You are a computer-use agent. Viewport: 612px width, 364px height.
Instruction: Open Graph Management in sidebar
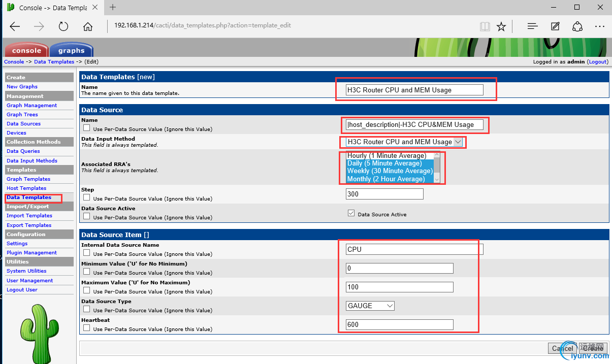tap(31, 105)
